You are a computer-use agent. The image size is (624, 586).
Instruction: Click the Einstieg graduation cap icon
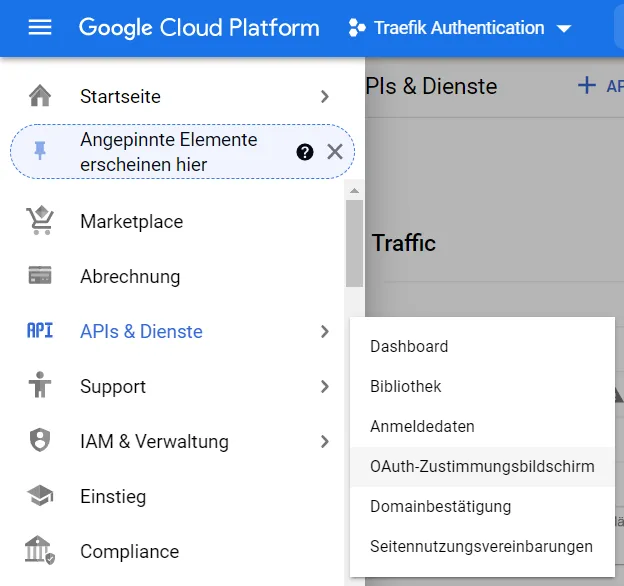pyautogui.click(x=40, y=495)
